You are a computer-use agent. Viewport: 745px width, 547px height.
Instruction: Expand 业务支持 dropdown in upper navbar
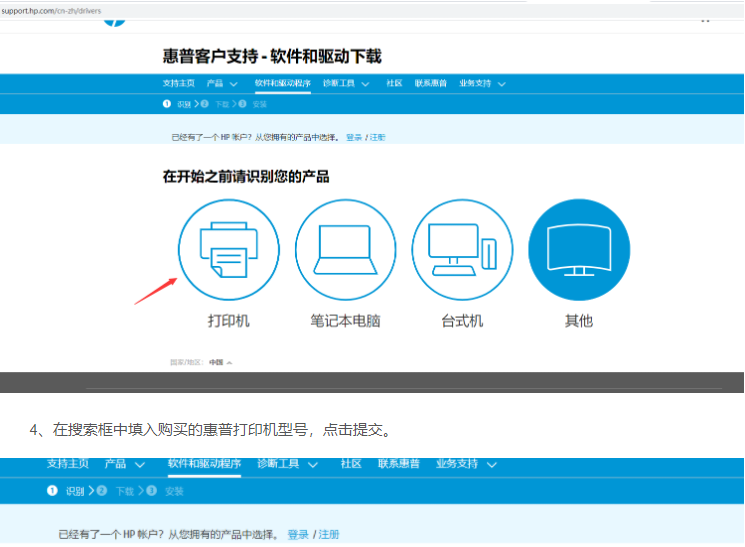[482, 83]
